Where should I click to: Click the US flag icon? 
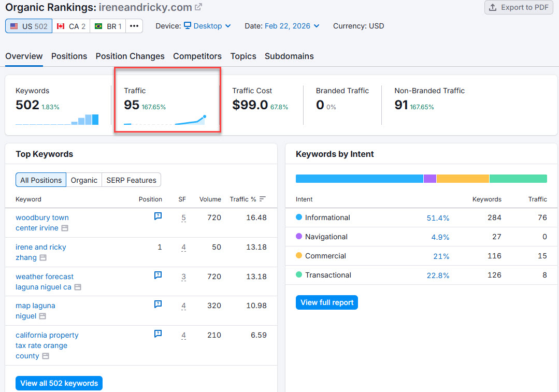click(x=14, y=26)
